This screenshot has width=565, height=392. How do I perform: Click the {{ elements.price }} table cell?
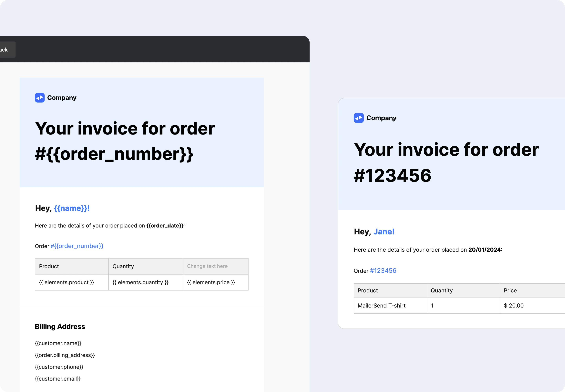[216, 282]
